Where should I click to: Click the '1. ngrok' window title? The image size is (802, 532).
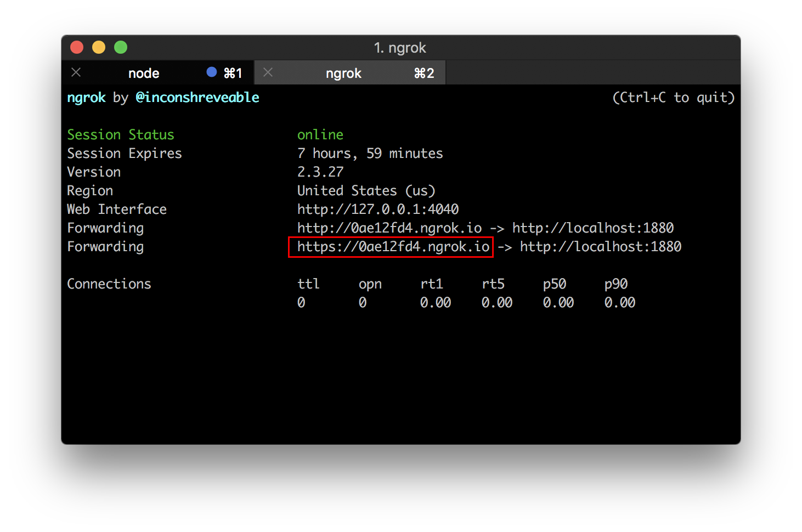coord(400,48)
